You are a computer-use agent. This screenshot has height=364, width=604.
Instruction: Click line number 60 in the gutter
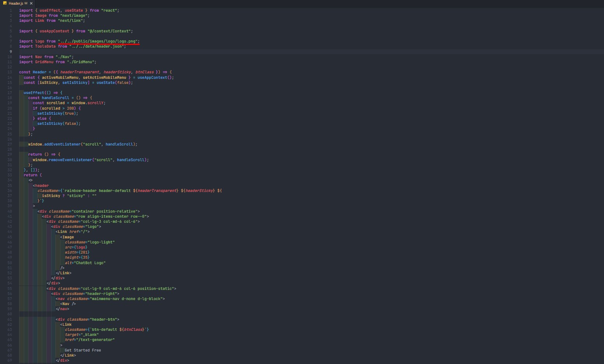click(9, 314)
